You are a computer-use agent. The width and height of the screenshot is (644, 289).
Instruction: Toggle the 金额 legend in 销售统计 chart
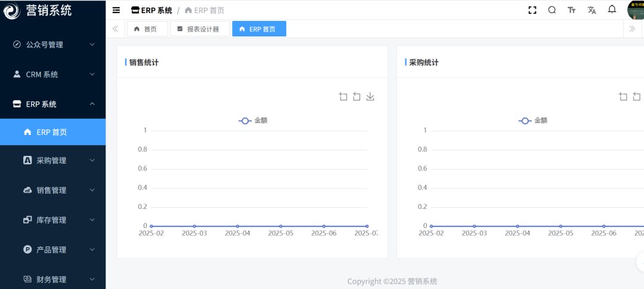tap(253, 121)
